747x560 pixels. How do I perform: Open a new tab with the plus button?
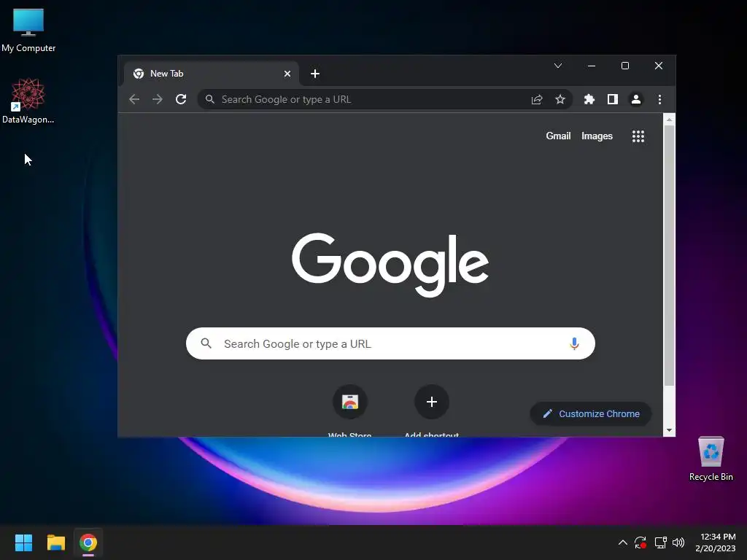[x=315, y=74]
